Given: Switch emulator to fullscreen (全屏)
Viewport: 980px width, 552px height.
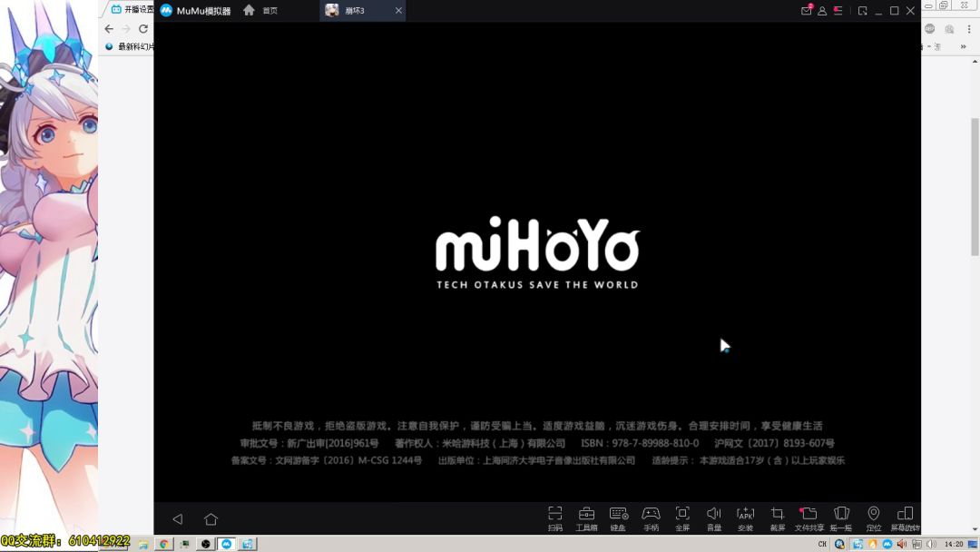Looking at the screenshot, I should click(681, 518).
